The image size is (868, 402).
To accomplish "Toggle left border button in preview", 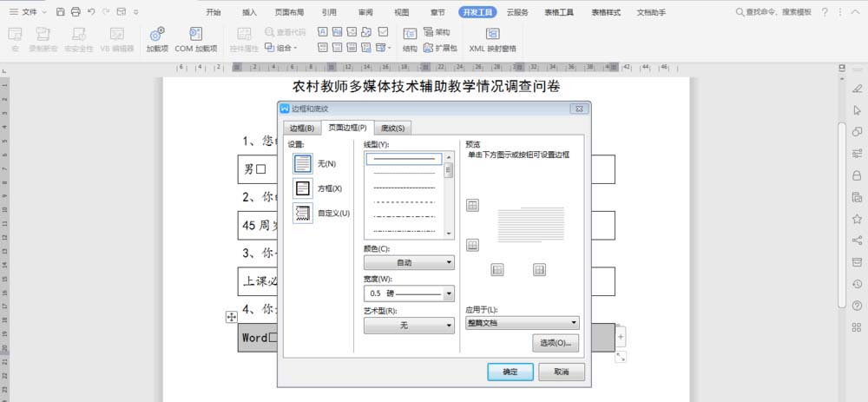I will point(497,270).
